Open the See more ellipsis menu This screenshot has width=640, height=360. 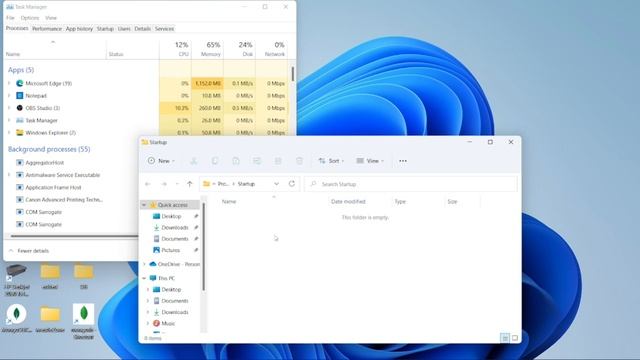click(403, 161)
